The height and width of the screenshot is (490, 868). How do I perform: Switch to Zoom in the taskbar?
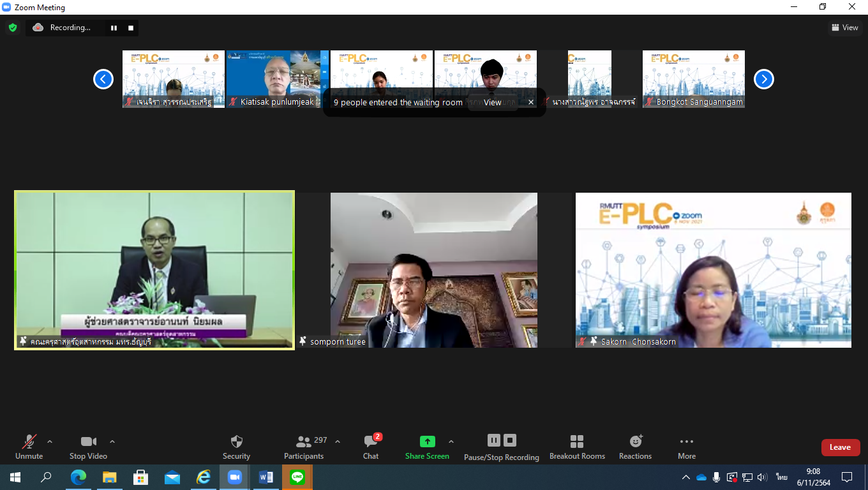pos(235,477)
